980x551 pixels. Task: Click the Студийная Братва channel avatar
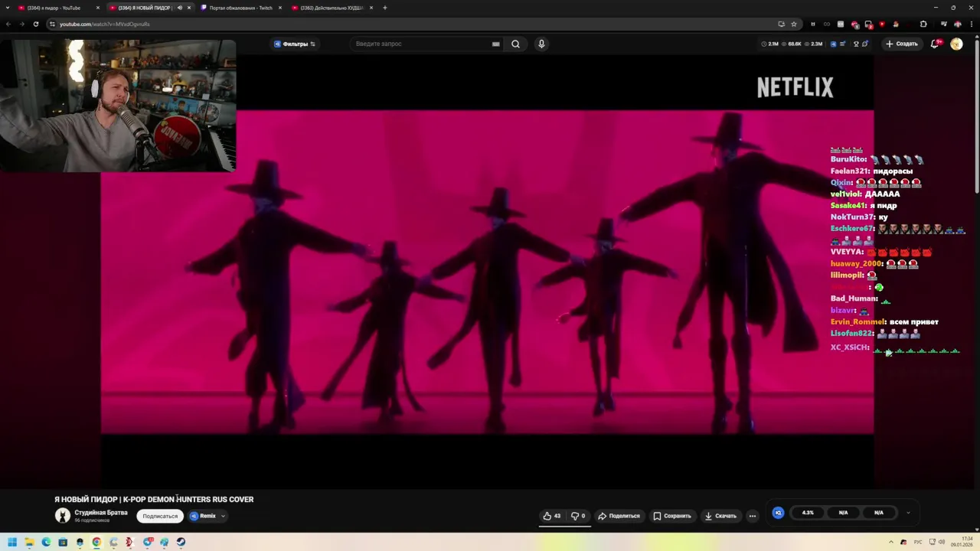[63, 516]
